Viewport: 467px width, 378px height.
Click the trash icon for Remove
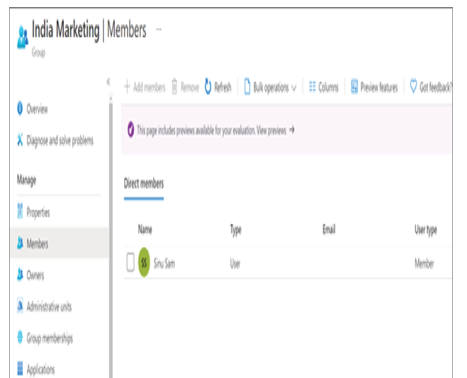[x=174, y=87]
